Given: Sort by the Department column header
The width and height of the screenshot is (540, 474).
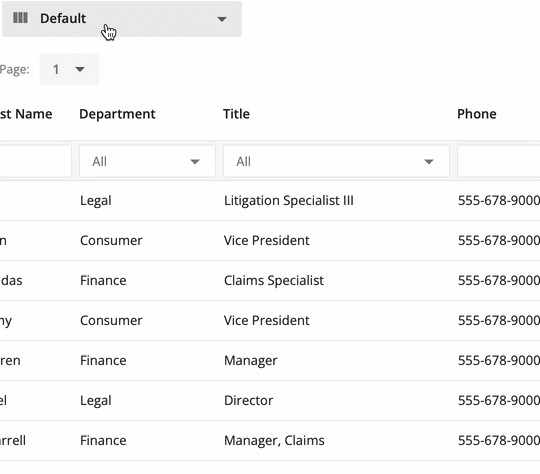Looking at the screenshot, I should (117, 114).
